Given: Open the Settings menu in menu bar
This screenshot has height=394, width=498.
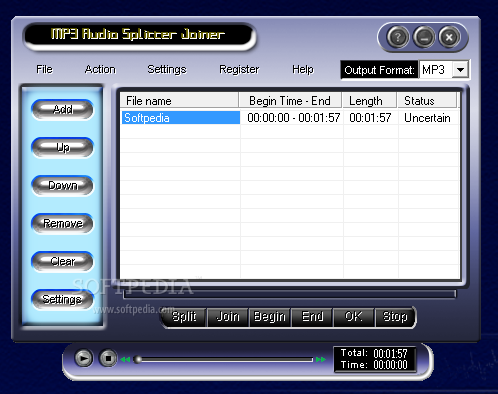Looking at the screenshot, I should (x=167, y=69).
